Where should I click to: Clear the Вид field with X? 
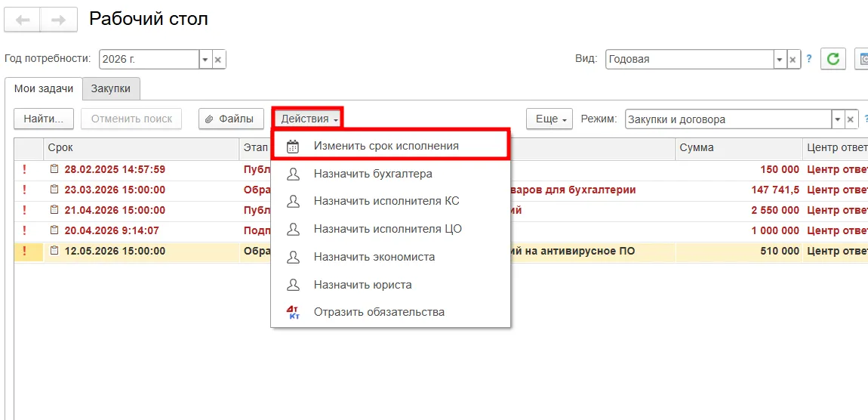click(793, 59)
